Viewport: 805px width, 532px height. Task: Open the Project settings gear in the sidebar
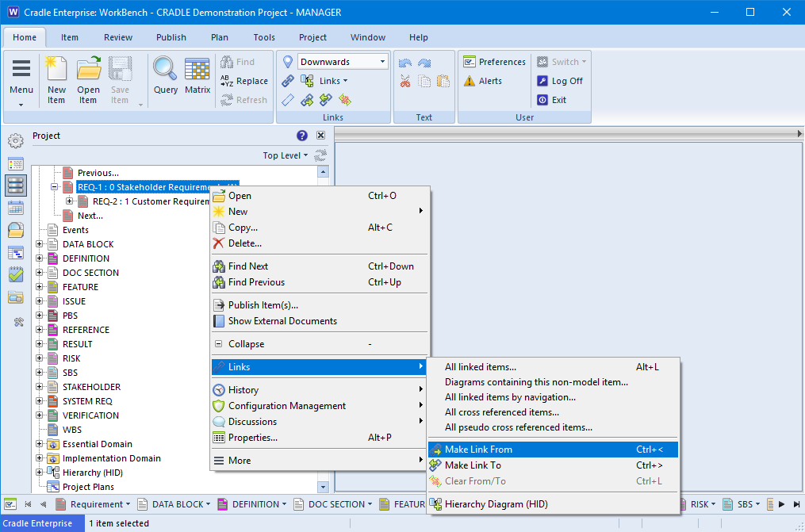point(15,140)
